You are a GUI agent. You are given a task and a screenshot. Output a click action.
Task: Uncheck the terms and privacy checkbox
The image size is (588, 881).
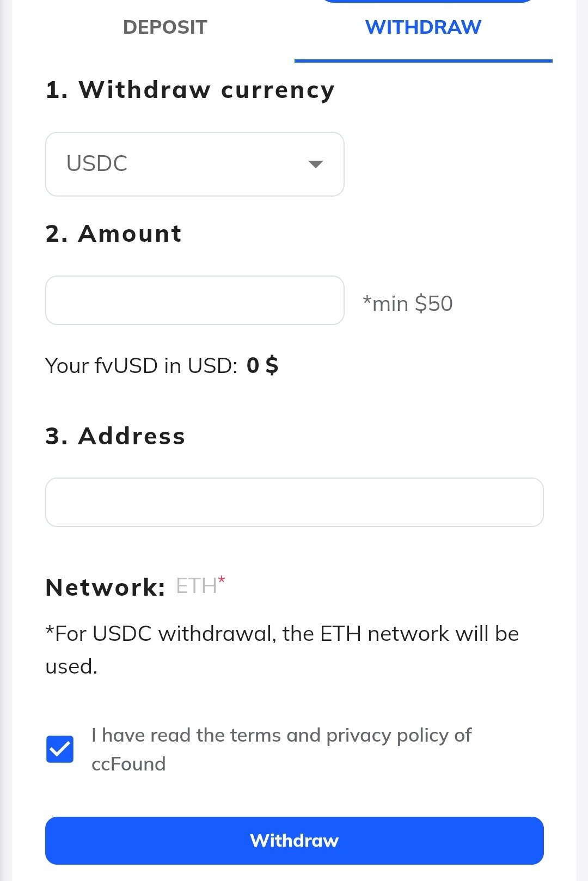[x=60, y=749]
